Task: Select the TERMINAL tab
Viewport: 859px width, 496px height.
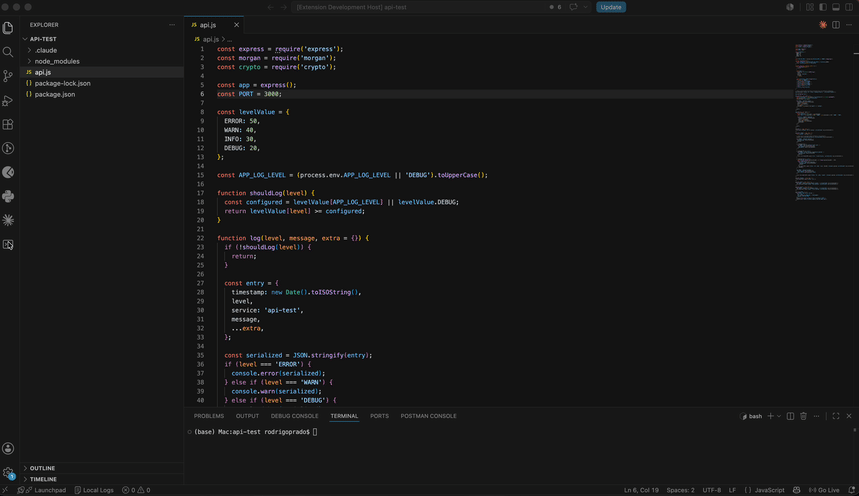Action: pyautogui.click(x=344, y=416)
